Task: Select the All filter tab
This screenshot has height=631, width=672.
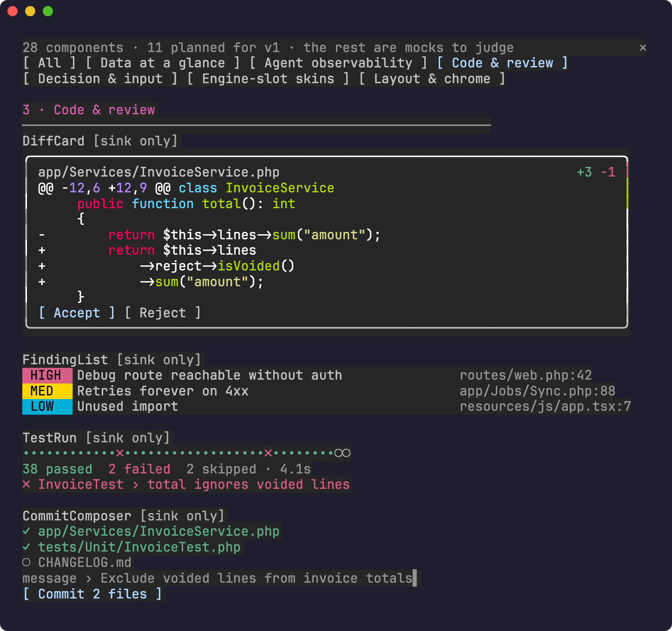Action: pos(50,63)
